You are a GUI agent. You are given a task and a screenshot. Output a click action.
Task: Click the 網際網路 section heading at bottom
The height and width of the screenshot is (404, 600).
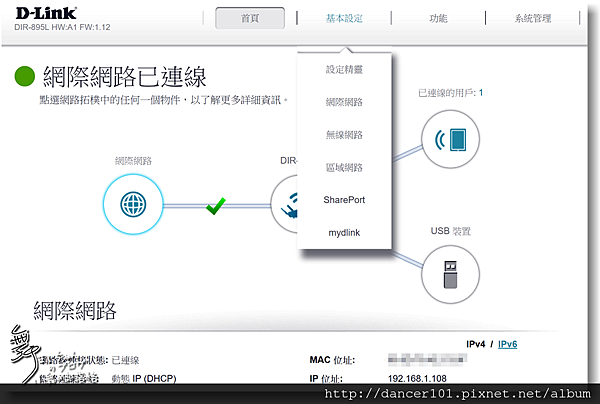pos(75,311)
